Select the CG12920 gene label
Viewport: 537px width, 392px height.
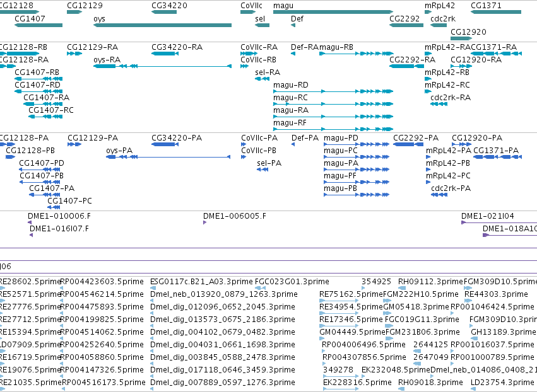[468, 32]
